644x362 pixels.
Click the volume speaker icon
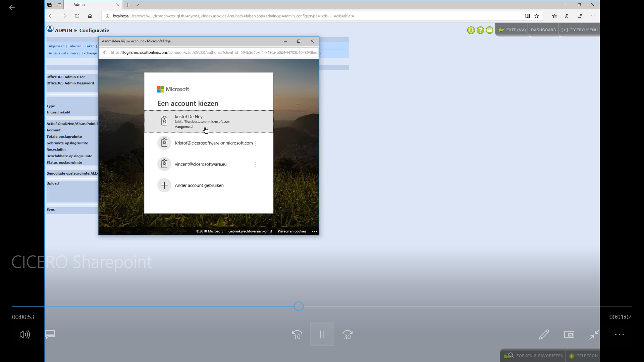pyautogui.click(x=24, y=335)
